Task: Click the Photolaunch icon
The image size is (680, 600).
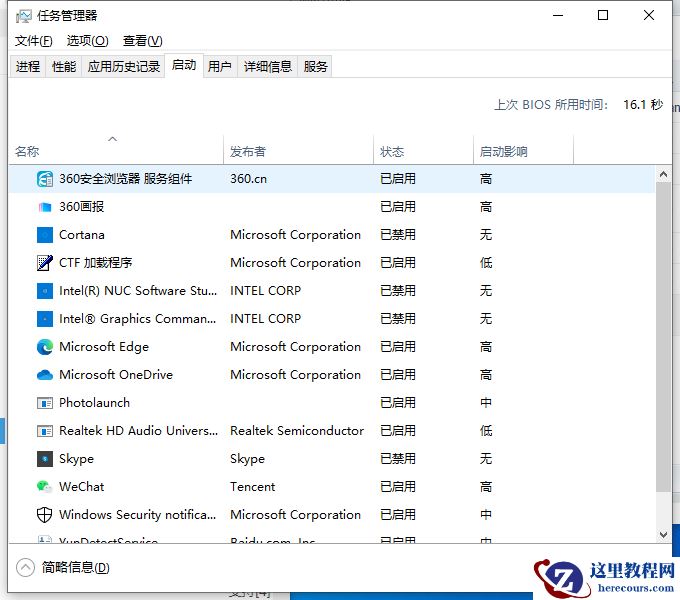Action: (x=45, y=403)
